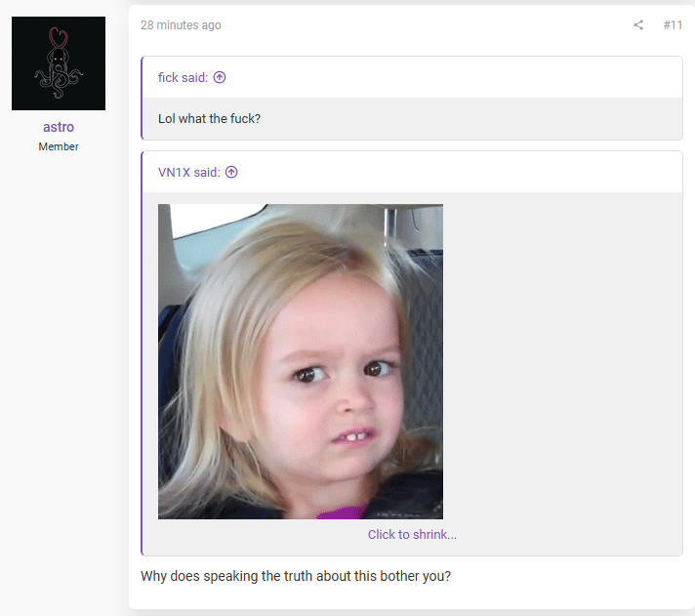Click the share icon on post #11

[638, 24]
